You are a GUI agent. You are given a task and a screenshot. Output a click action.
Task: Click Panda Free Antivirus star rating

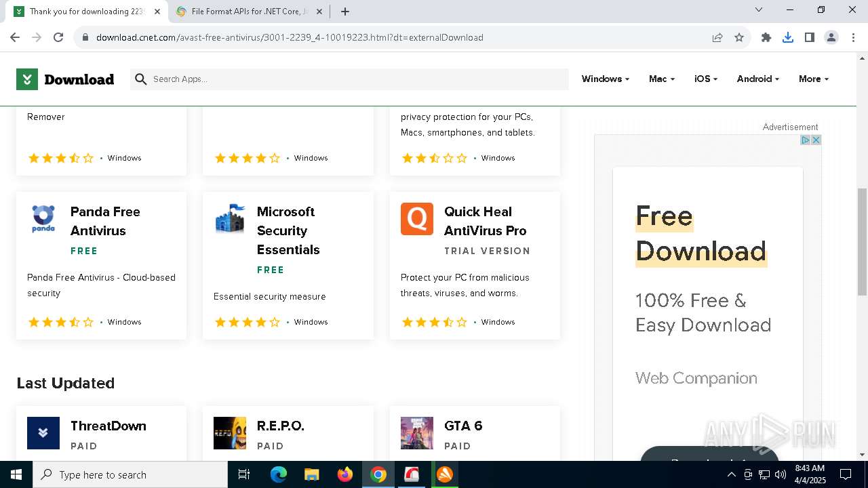60,322
